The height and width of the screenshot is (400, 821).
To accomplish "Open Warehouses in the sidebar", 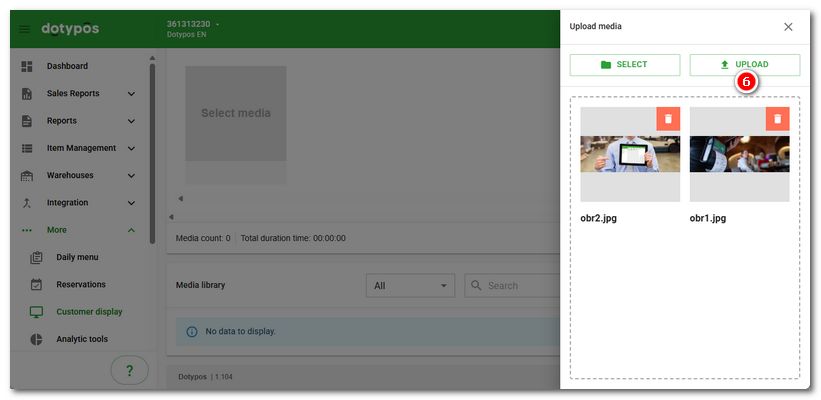I will [70, 175].
